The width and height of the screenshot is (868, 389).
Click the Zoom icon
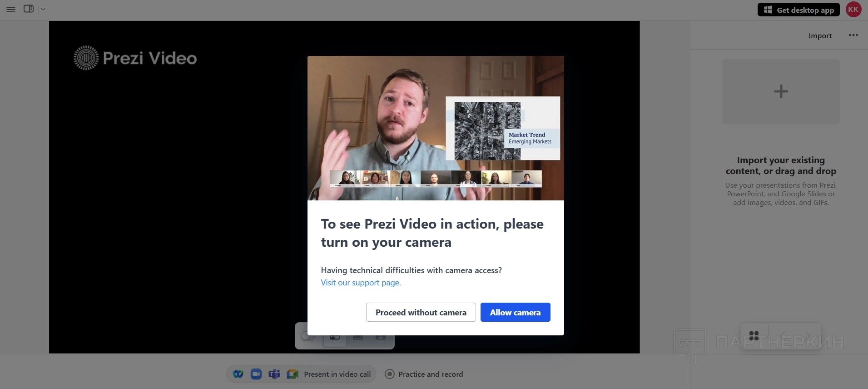point(256,374)
